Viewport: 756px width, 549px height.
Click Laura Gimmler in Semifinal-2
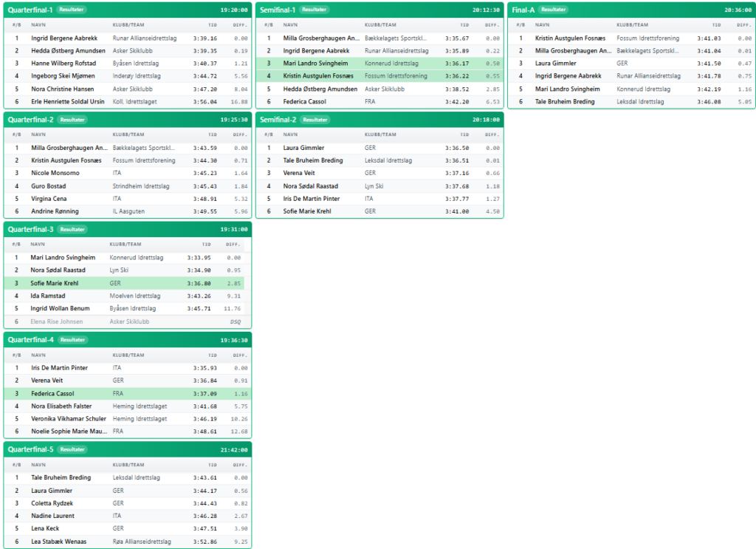(303, 148)
